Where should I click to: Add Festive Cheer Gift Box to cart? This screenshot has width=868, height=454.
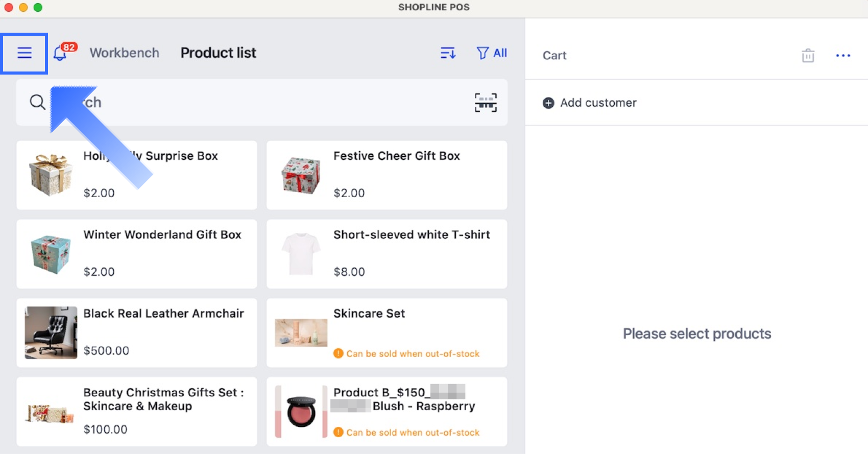pos(387,175)
